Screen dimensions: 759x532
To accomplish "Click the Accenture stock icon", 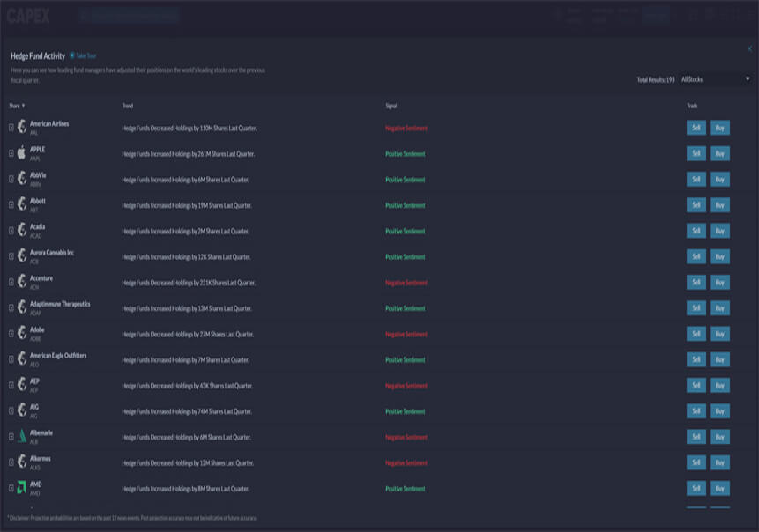I will 22,282.
